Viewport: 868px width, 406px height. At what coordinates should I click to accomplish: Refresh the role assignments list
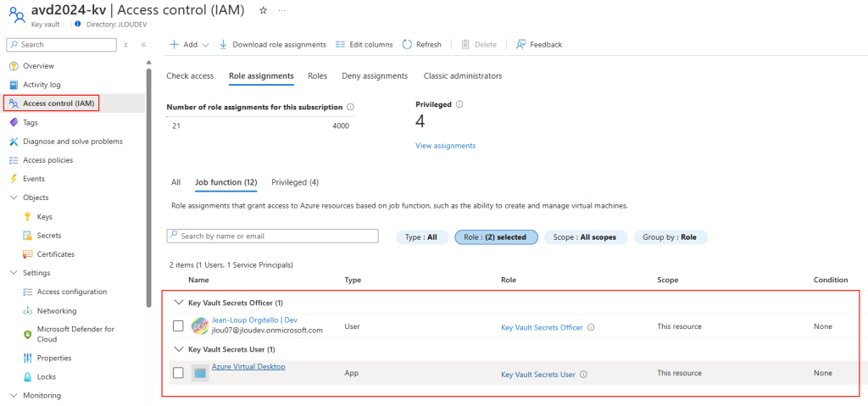click(422, 45)
